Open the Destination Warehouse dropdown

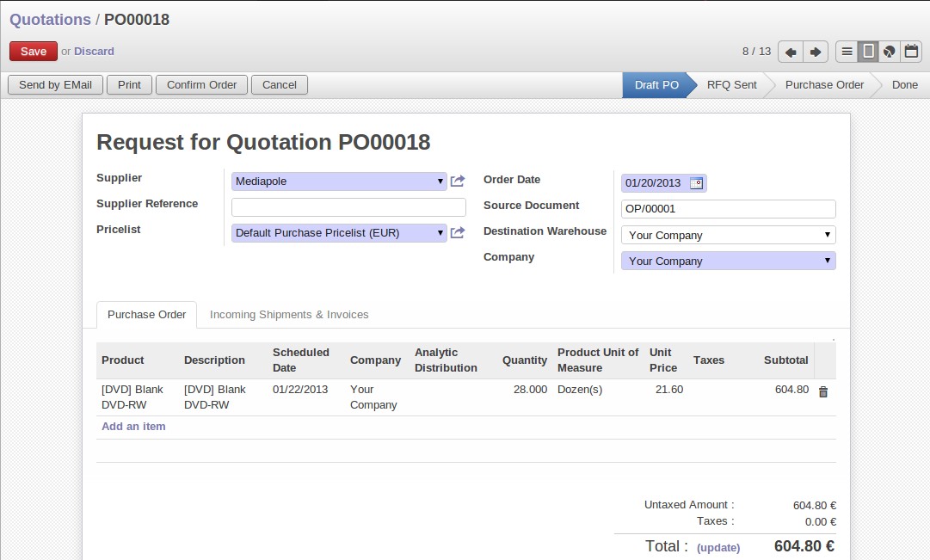click(729, 235)
